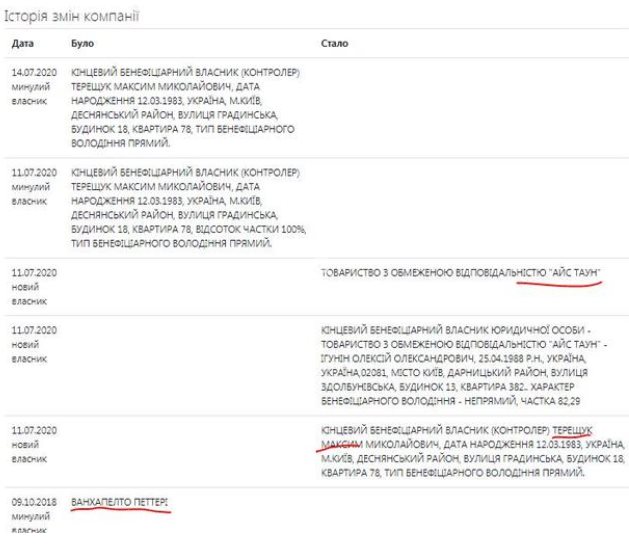The width and height of the screenshot is (629, 548).
Task: Click 'минулий власник' label under 14.07.2020
Action: [29, 95]
